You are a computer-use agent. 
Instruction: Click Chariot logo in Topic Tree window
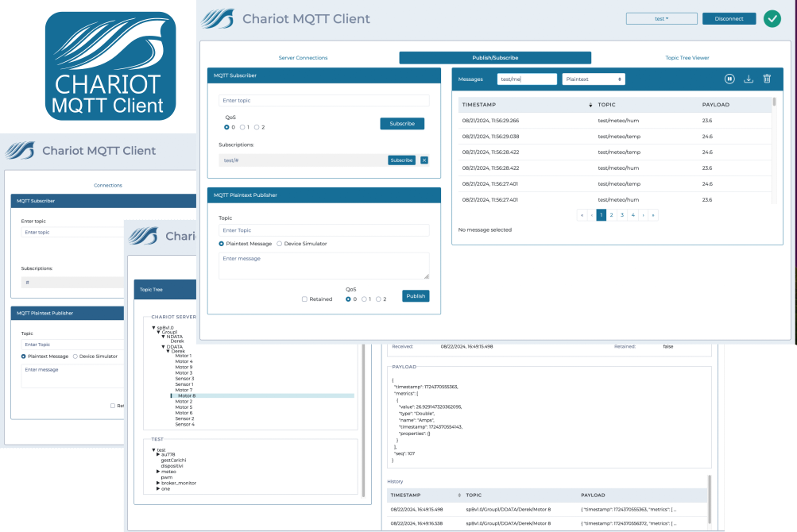[x=143, y=237]
